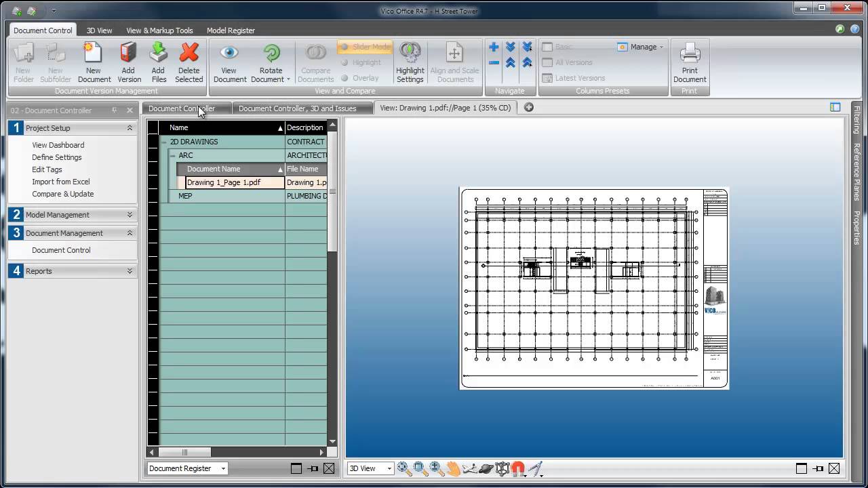Click the document list vertical scrollbar thumb

pos(332,191)
